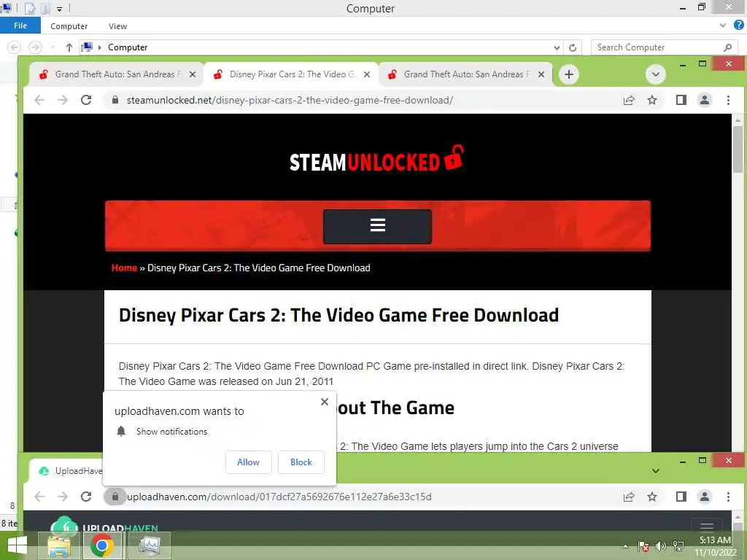Reload the uploadhaven page
Screen dimensions: 747x560
click(86, 497)
